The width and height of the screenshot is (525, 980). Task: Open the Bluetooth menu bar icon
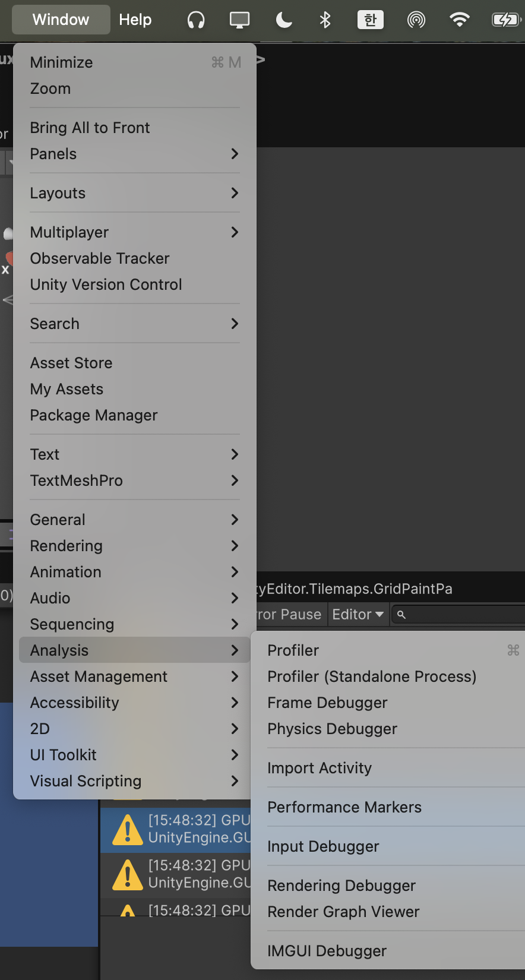(325, 20)
